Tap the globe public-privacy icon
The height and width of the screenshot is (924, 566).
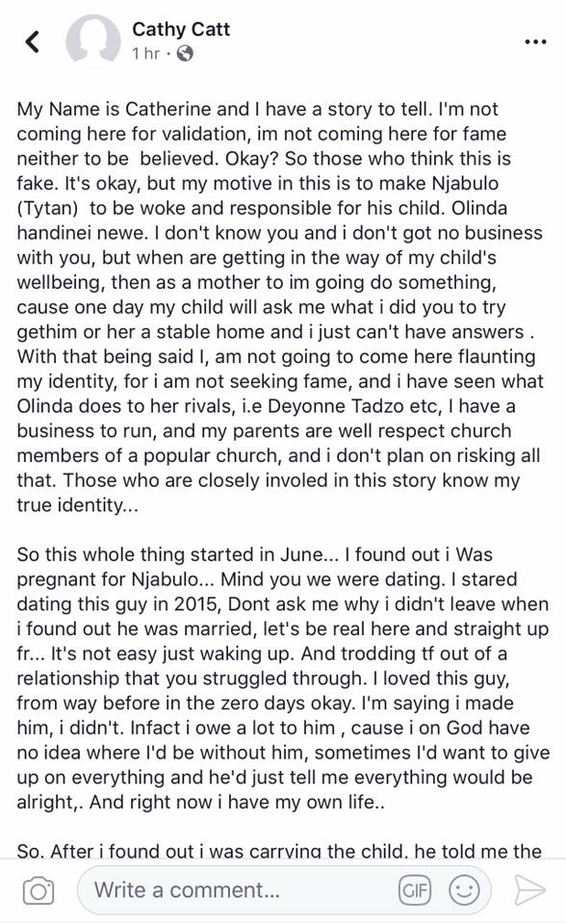click(185, 54)
